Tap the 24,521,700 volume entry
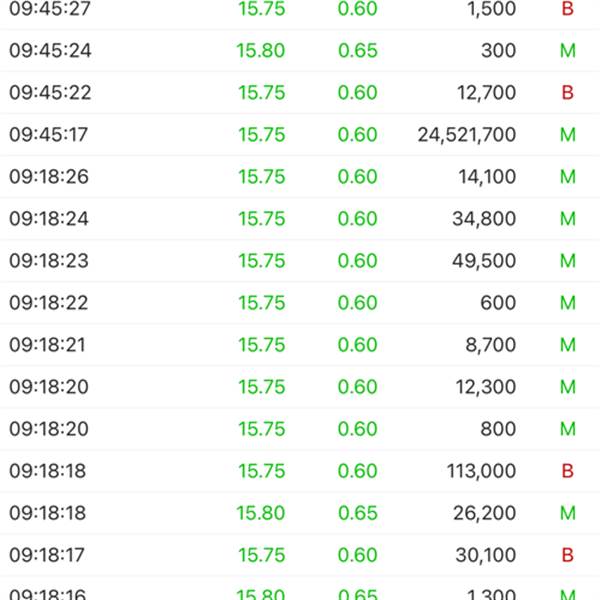This screenshot has height=600, width=600. [467, 135]
